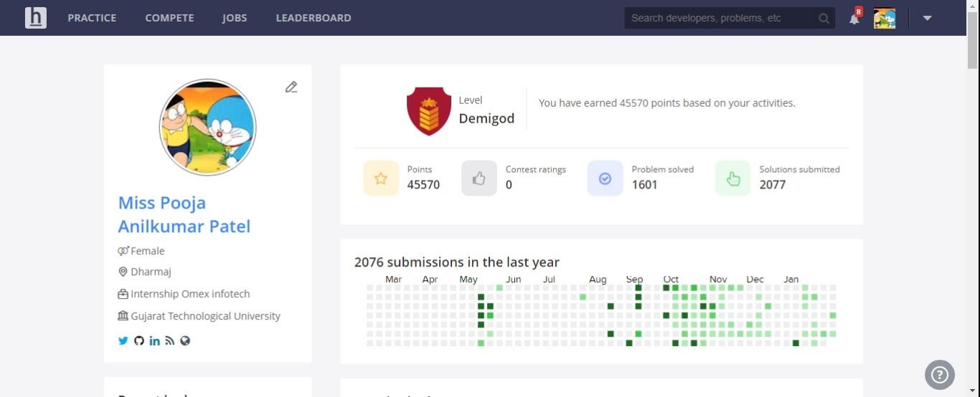
Task: Open the LinkedIn profile icon
Action: [x=155, y=341]
